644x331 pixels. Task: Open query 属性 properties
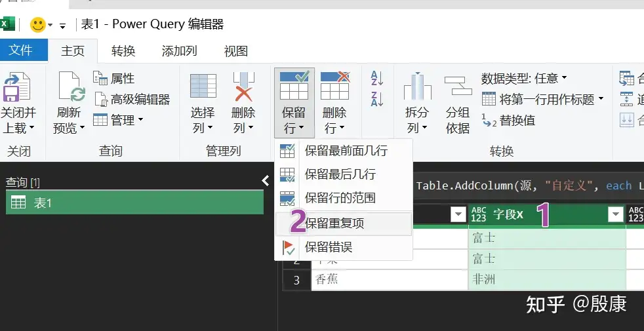pos(113,78)
